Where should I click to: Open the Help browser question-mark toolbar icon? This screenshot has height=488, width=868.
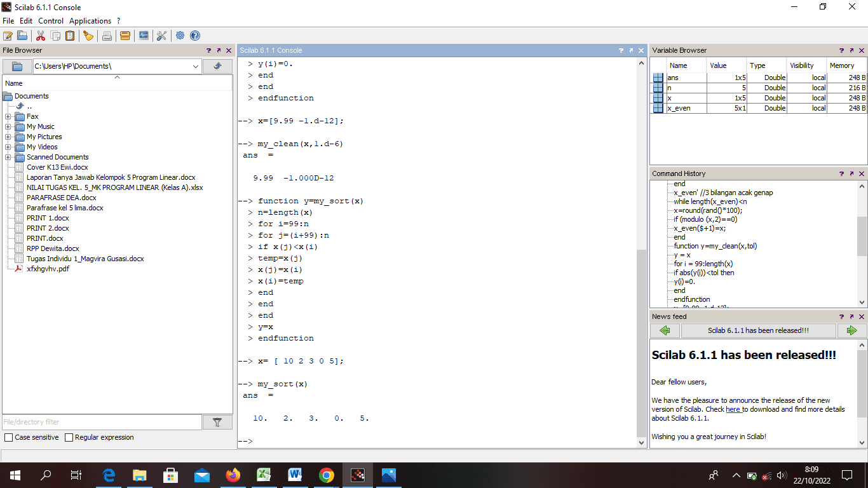coord(195,36)
